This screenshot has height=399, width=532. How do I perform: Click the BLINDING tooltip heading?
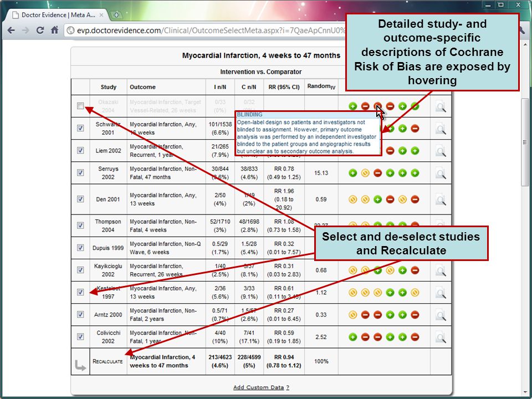[x=249, y=115]
